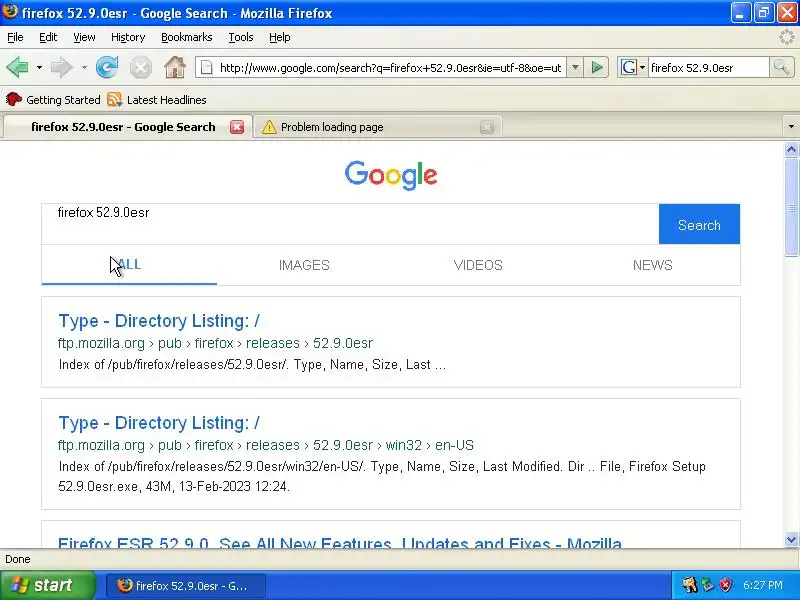Open the Bookmarks menu
800x600 pixels.
(187, 37)
